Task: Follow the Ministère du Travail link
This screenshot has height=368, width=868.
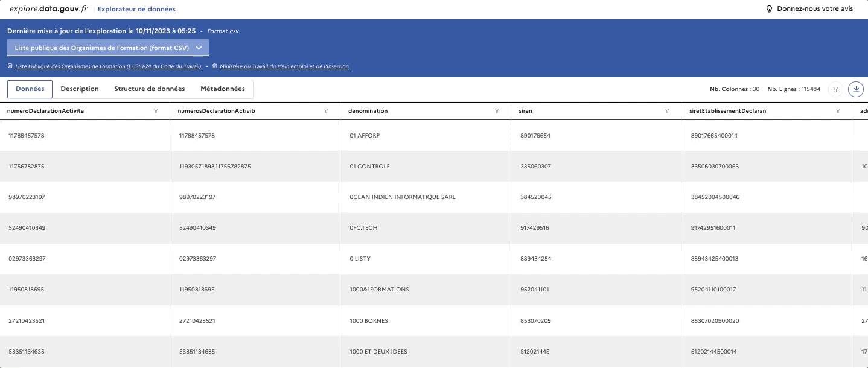Action: coord(284,66)
